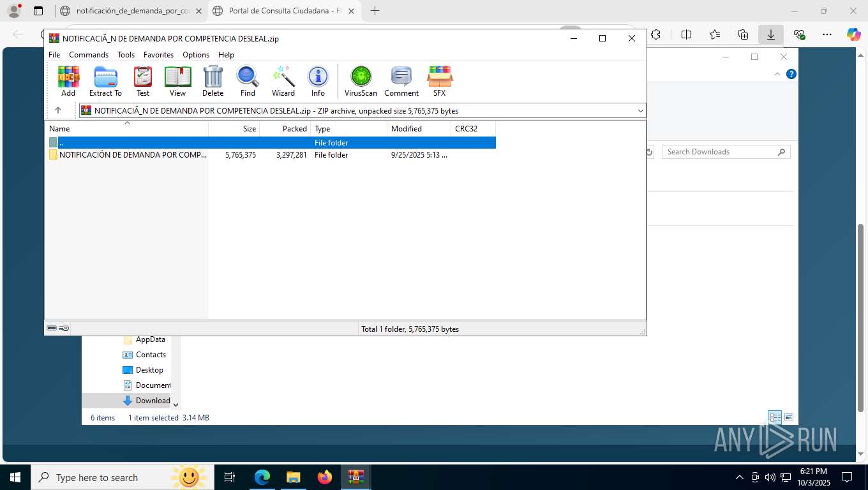
Task: Click the key icon in WinRAR status bar
Action: tap(64, 328)
